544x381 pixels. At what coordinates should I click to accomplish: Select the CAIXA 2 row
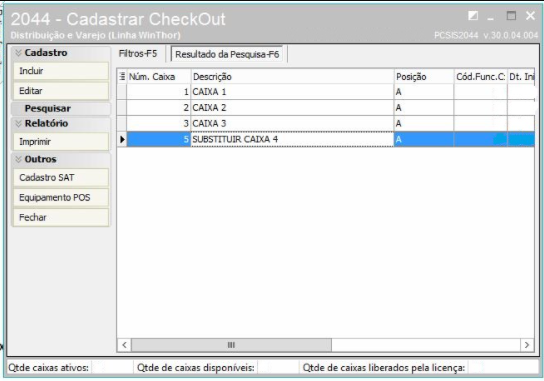(x=326, y=108)
